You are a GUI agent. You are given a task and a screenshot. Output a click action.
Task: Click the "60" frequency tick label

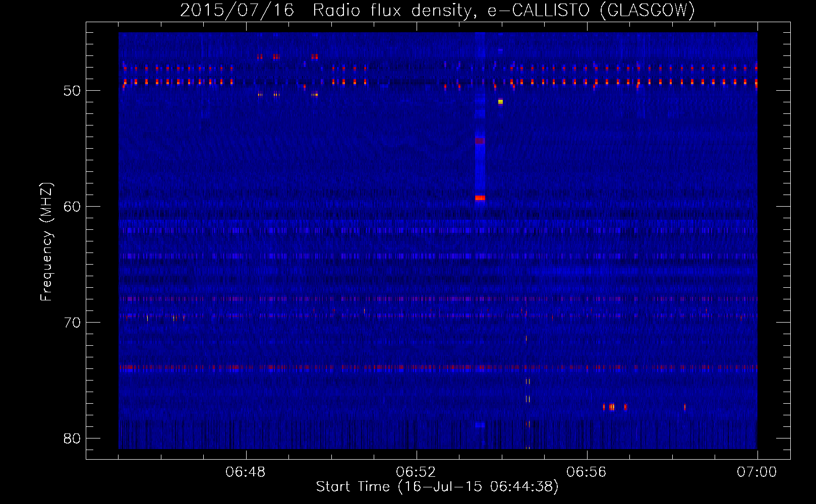72,207
